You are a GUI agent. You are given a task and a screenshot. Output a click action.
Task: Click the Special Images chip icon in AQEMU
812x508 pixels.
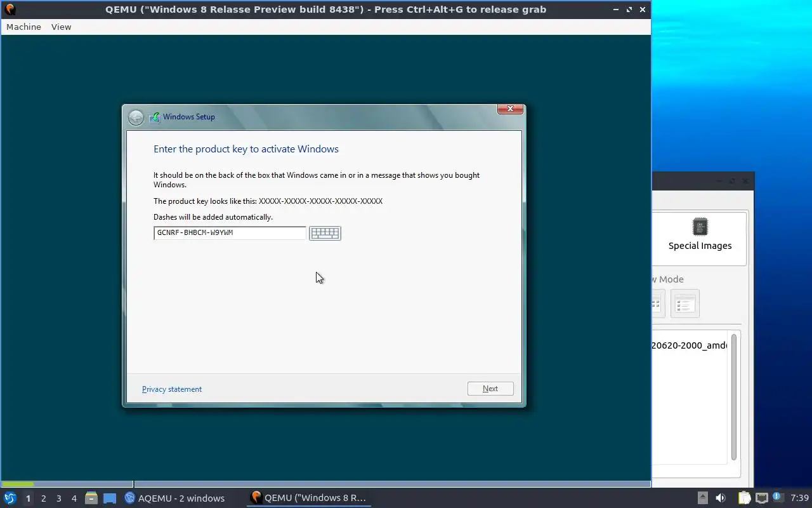tap(700, 227)
